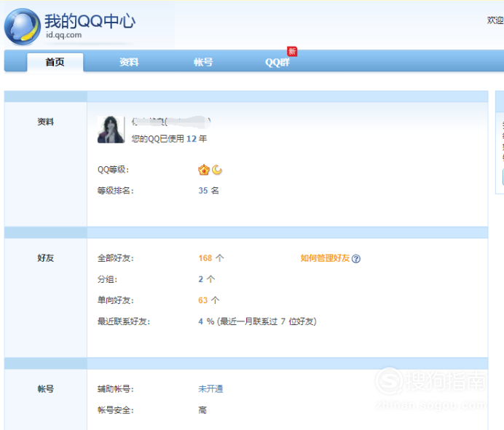Switch to the 首页 tab

click(55, 62)
